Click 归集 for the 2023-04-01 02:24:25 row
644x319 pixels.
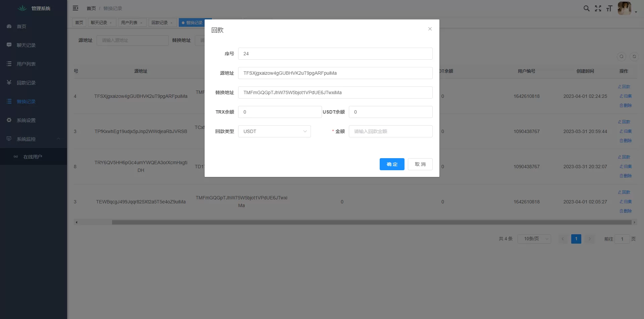[626, 96]
